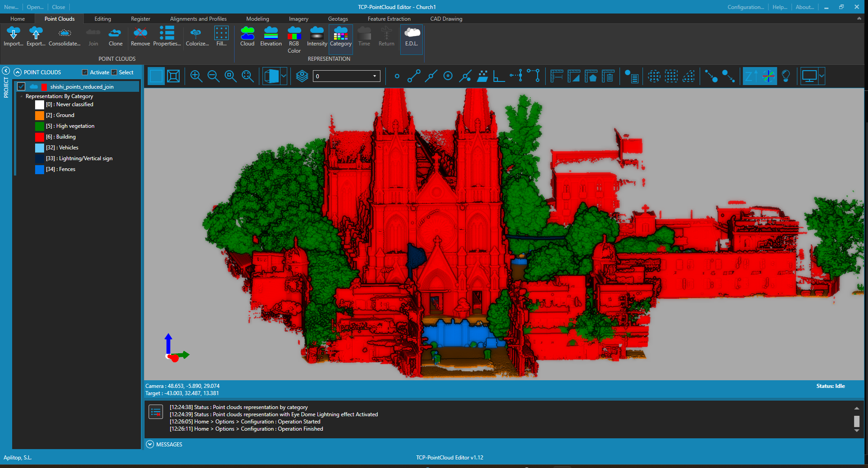The width and height of the screenshot is (868, 468).
Task: Collapse the POINT CLOUDS panel
Action: [18, 72]
